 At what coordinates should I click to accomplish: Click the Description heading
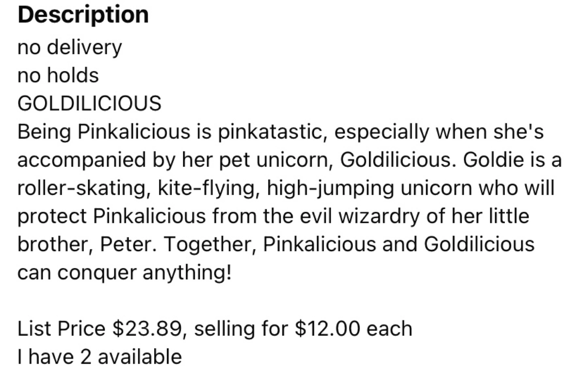click(83, 15)
